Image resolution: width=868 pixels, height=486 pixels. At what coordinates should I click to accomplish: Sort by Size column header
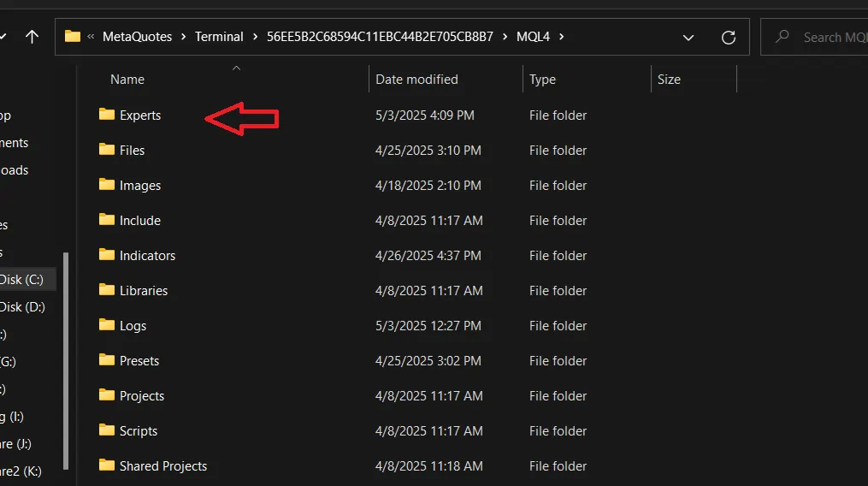tap(669, 80)
